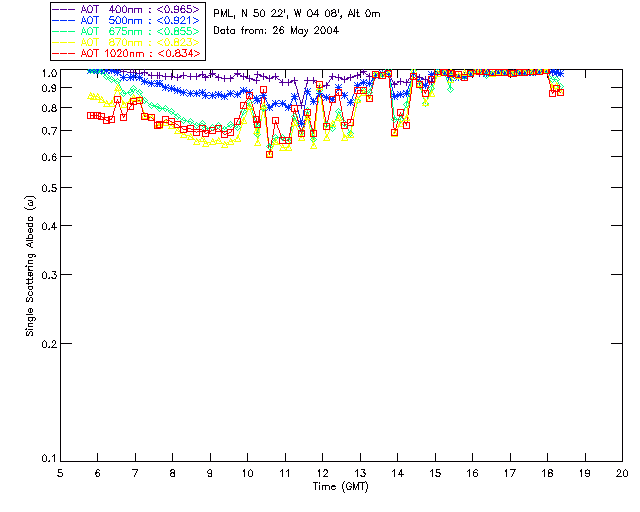640x512 pixels.
Task: Click the lowest red square marker near 0.6
Action: click(269, 154)
